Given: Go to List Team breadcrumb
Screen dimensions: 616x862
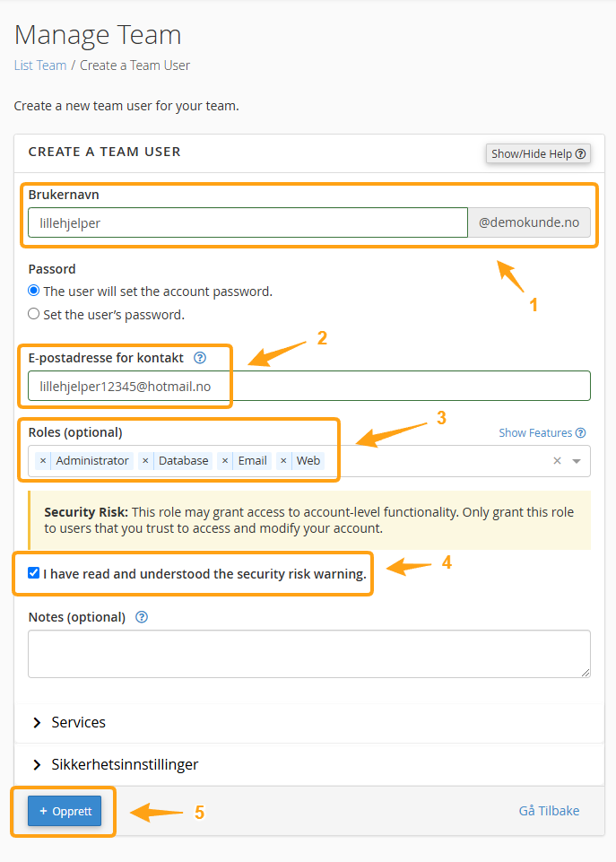Looking at the screenshot, I should [x=39, y=65].
